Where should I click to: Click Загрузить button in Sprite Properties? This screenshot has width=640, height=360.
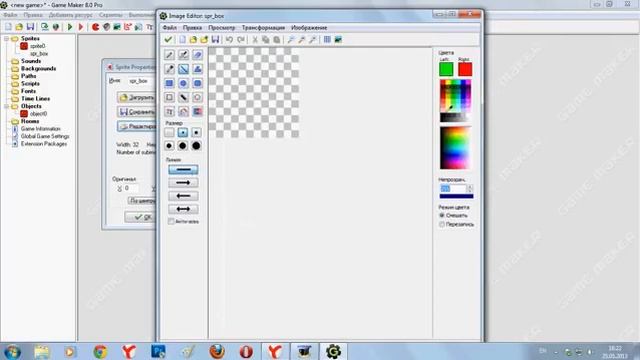[x=136, y=97]
